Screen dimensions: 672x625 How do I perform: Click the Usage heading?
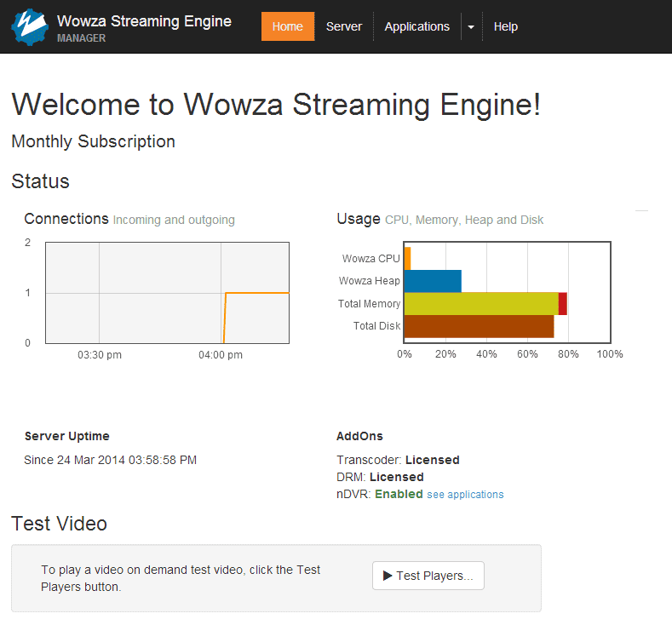point(359,219)
